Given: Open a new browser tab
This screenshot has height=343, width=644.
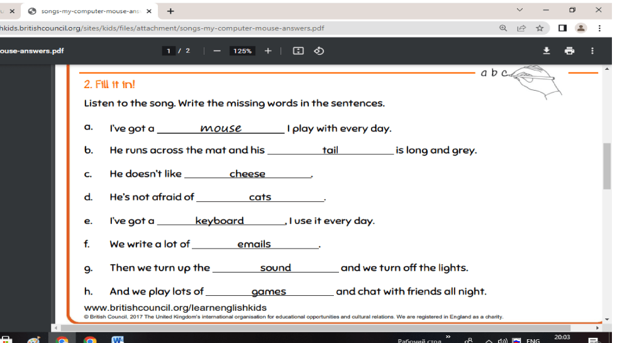Looking at the screenshot, I should pyautogui.click(x=170, y=11).
